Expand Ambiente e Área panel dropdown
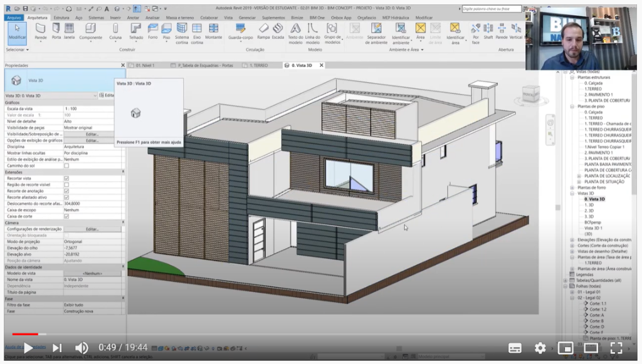 pyautogui.click(x=406, y=49)
